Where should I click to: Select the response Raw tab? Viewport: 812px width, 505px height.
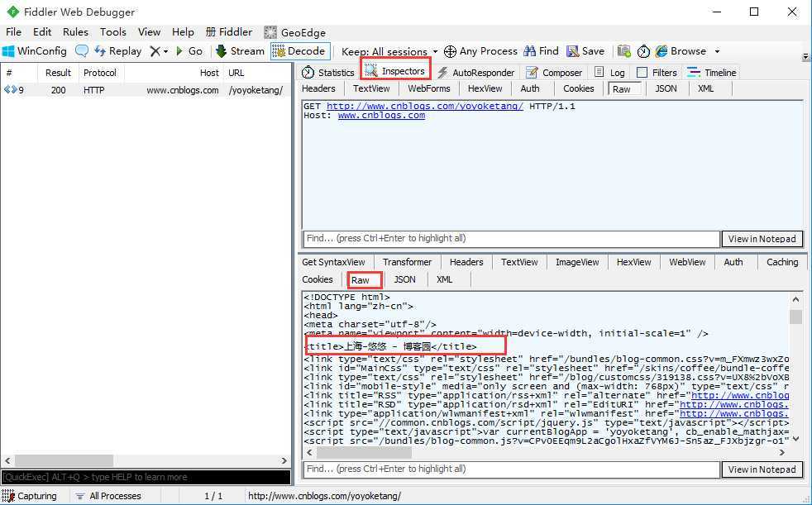[365, 280]
